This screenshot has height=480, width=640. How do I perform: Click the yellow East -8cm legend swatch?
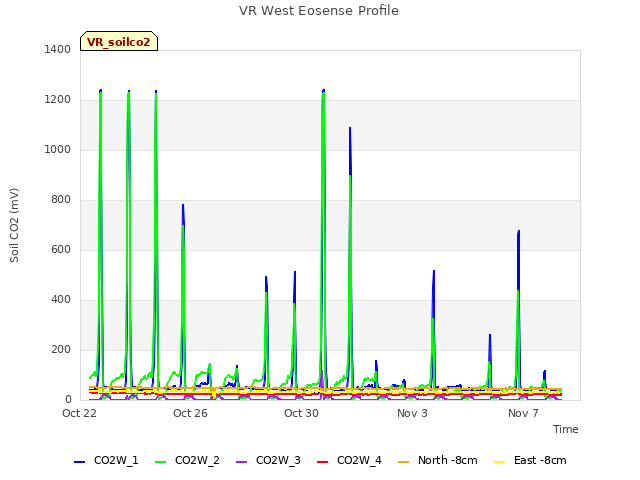[x=499, y=462]
